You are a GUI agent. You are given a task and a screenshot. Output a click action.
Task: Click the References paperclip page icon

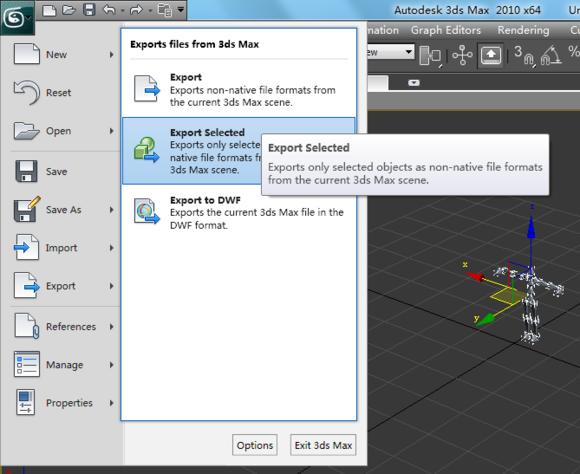[27, 326]
